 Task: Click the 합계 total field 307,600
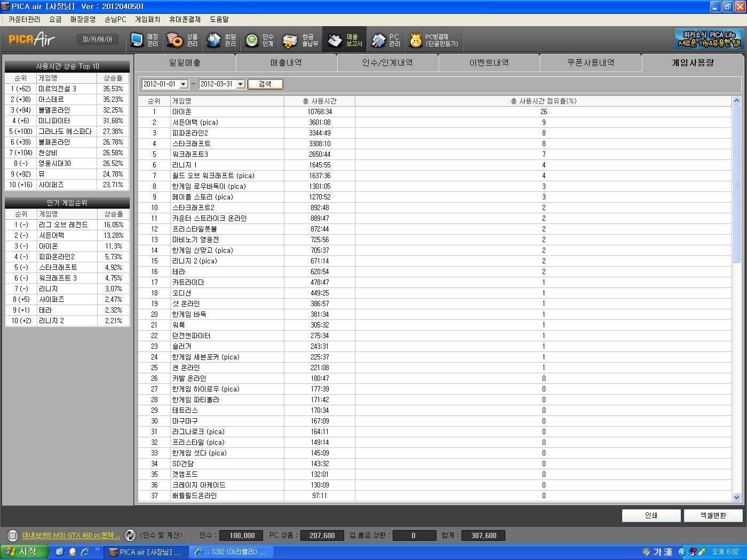point(483,535)
